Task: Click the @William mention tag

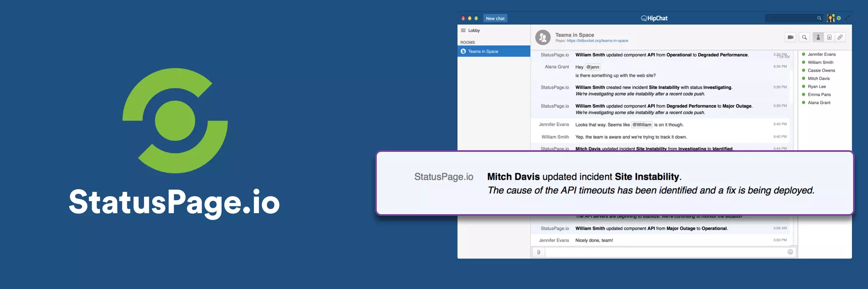Action: (x=642, y=124)
